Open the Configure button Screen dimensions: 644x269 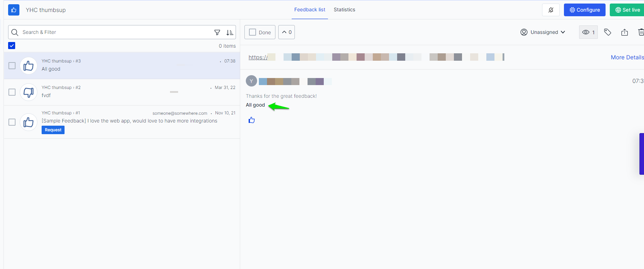(x=585, y=10)
